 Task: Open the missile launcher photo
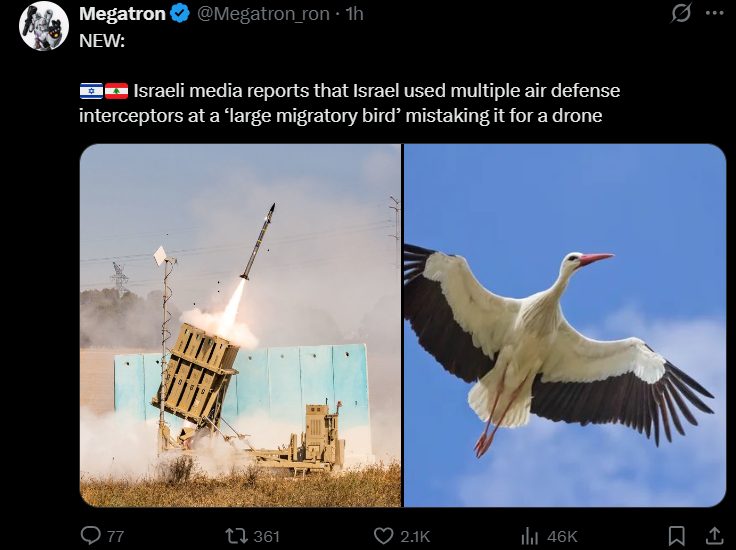click(240, 325)
